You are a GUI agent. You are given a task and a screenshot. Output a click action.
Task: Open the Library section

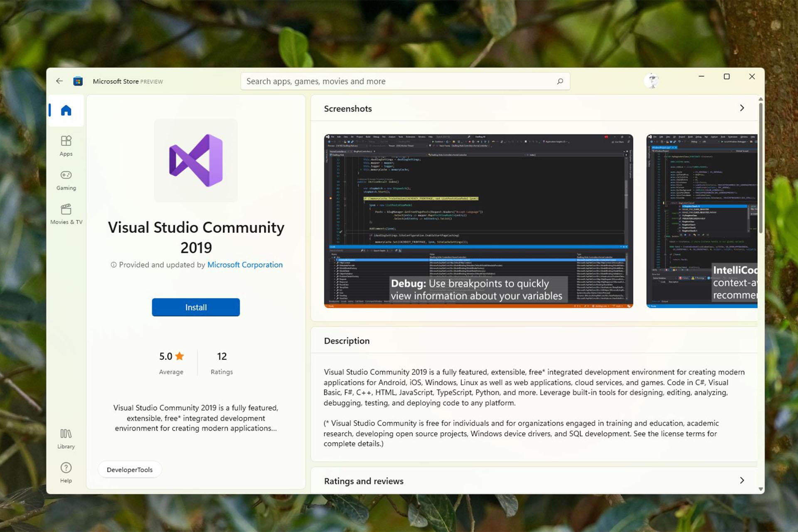(x=66, y=439)
